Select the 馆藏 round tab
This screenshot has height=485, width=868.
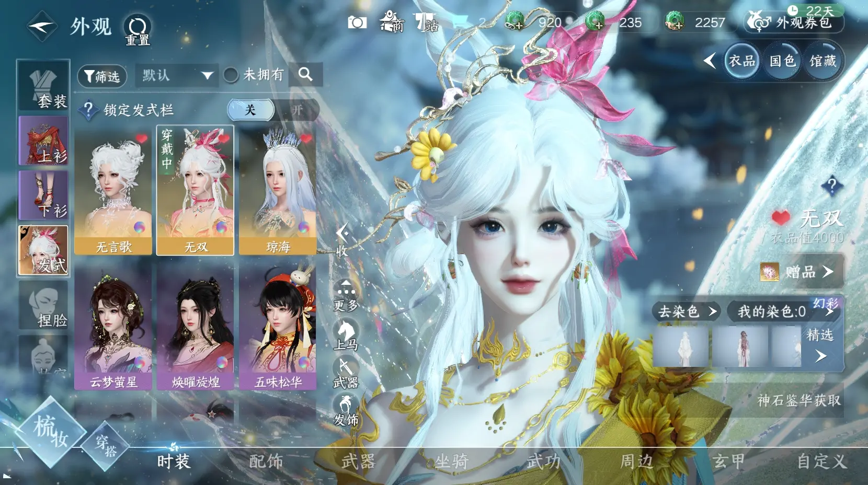point(823,61)
